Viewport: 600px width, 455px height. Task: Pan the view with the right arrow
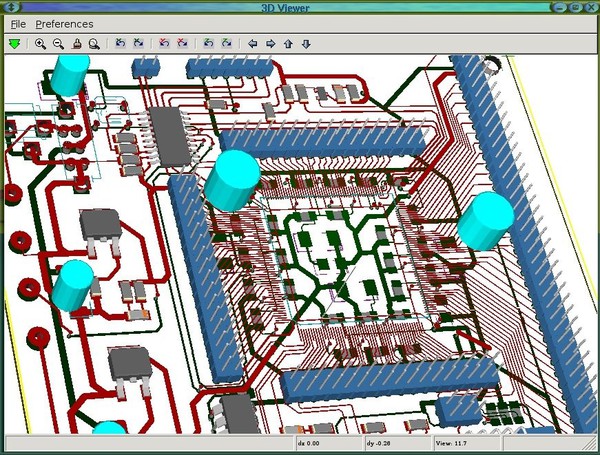(x=271, y=44)
